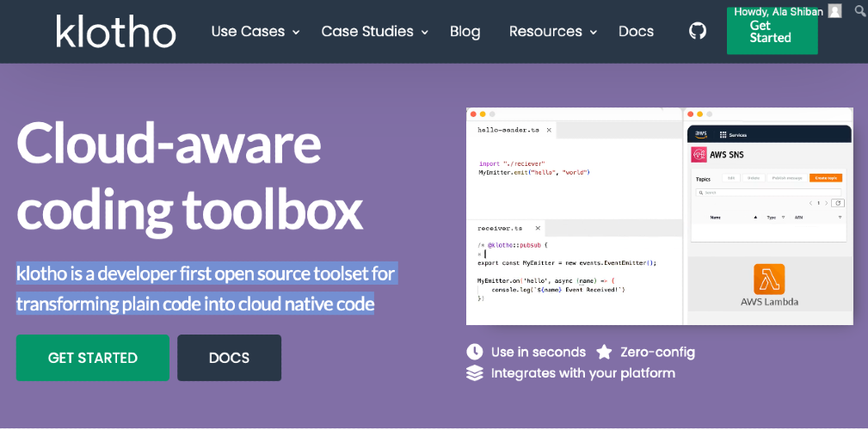868x430 pixels.
Task: Click the highlighted klotho description text
Action: click(x=206, y=288)
